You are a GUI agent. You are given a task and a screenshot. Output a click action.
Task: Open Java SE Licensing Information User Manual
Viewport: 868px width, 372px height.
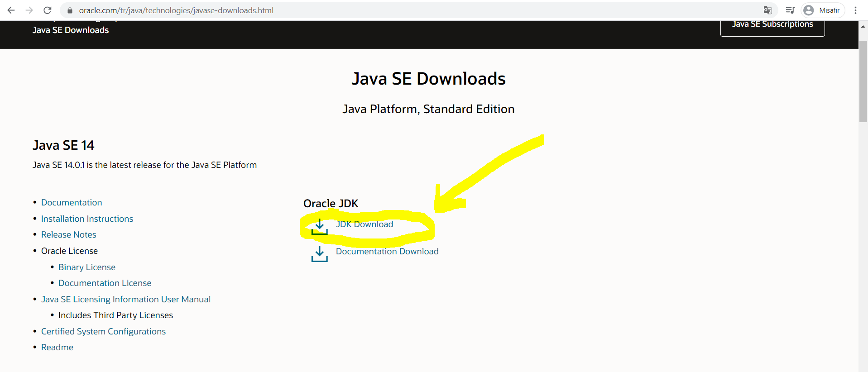click(126, 299)
